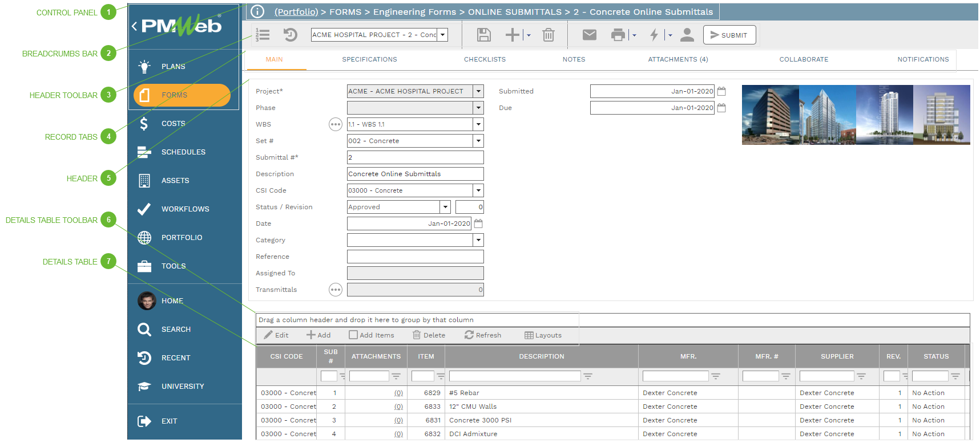Print using the printer icon
Viewport: 980px width, 443px height.
tap(618, 35)
